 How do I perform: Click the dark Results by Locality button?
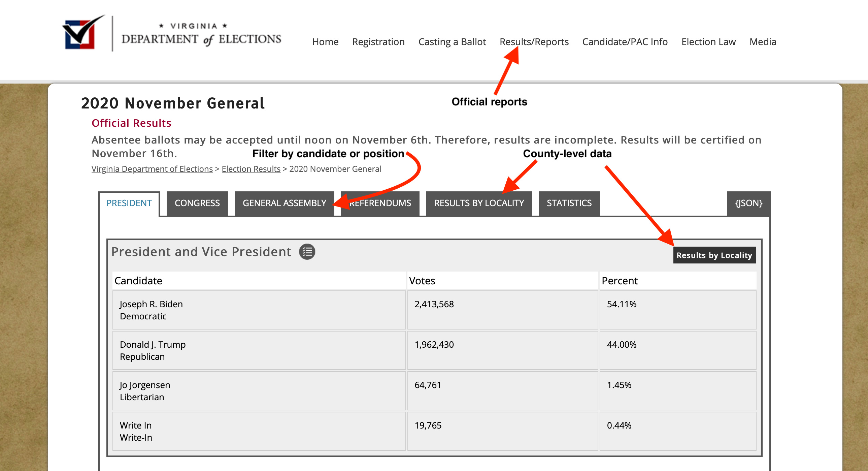(714, 255)
